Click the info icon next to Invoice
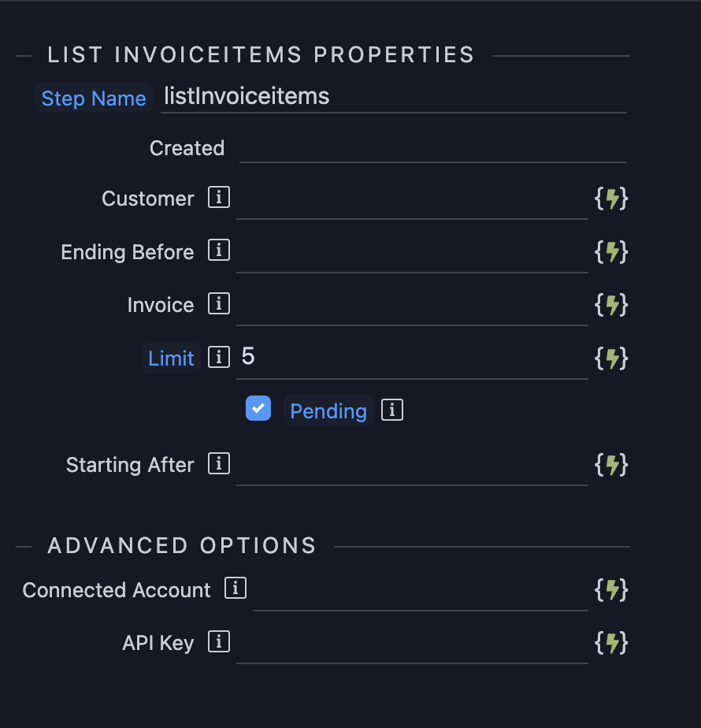Screen dimensions: 701x728 tap(218, 303)
